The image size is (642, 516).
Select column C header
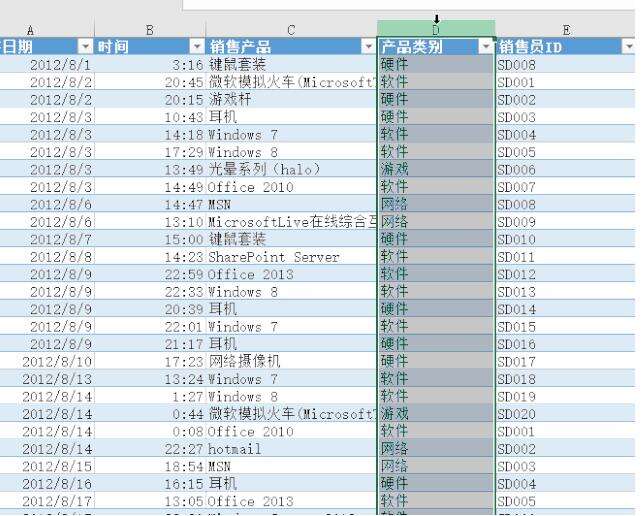[291, 29]
